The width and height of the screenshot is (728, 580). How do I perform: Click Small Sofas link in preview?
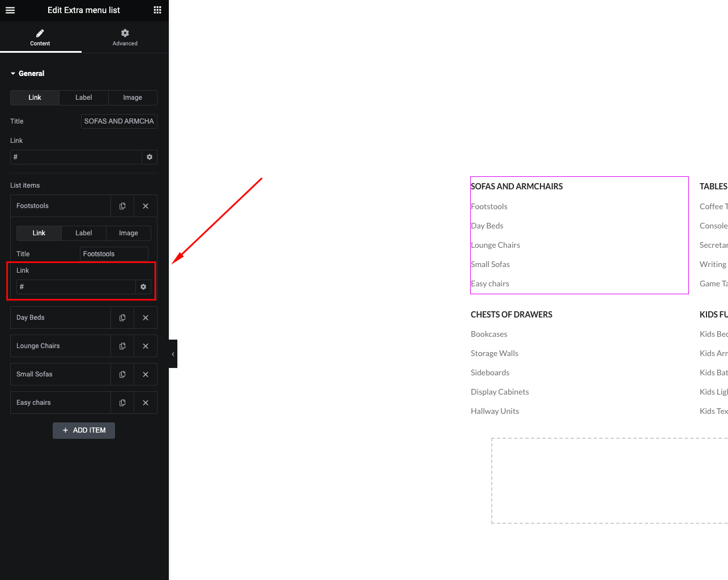point(490,264)
